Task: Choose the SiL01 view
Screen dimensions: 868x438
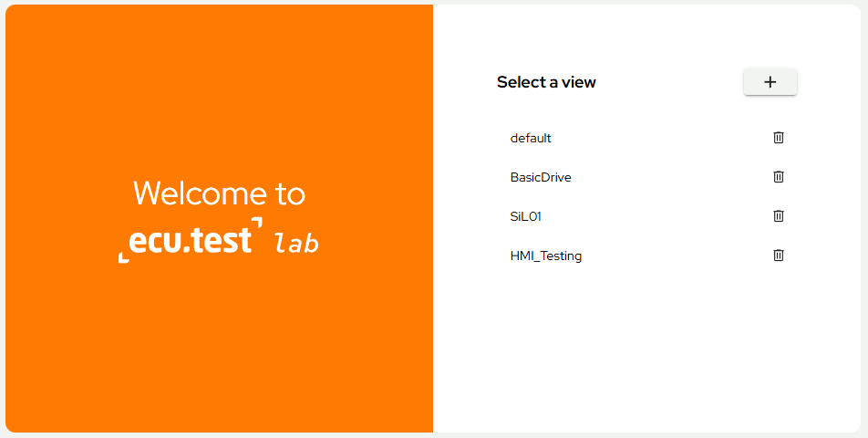Action: click(526, 216)
